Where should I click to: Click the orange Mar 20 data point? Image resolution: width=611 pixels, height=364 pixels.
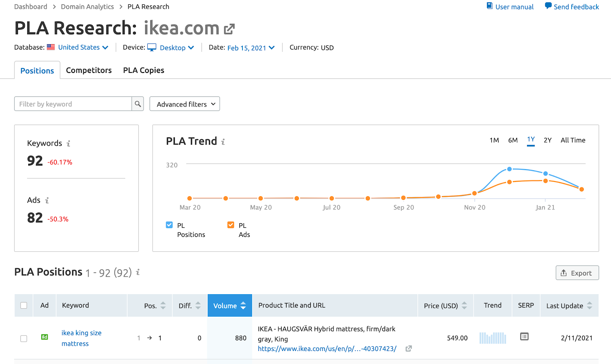tap(190, 198)
